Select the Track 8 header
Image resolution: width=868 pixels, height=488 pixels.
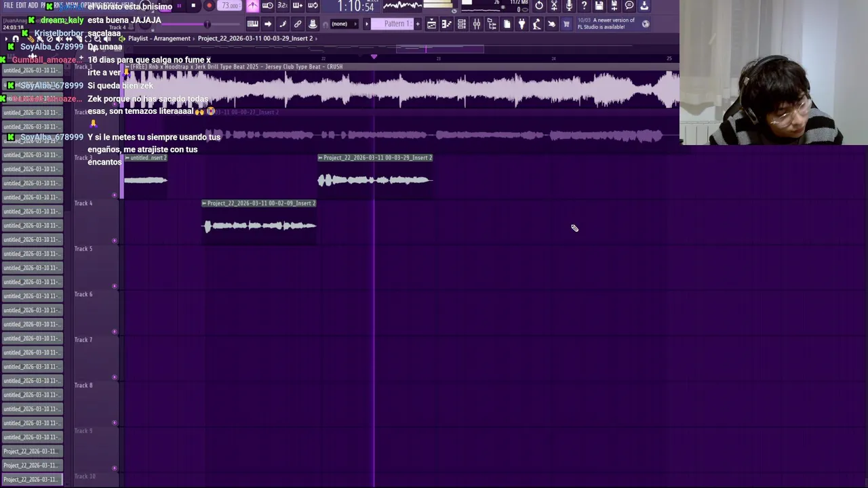(95, 403)
